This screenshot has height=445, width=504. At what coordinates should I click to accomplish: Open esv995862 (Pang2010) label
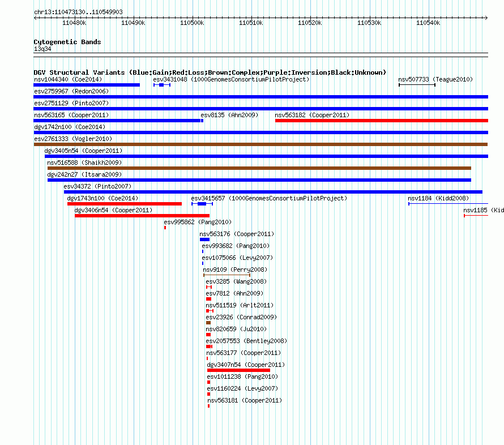click(x=198, y=222)
